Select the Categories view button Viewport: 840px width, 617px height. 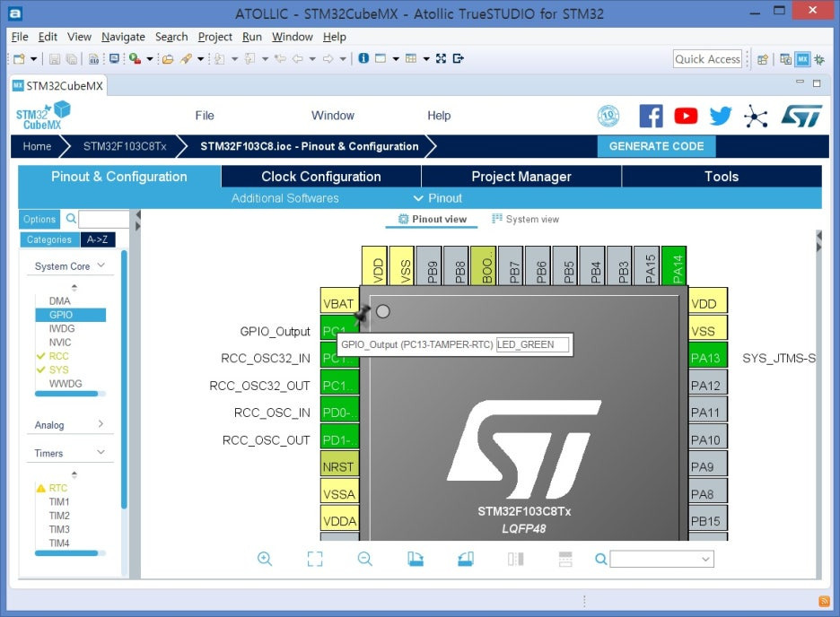[49, 239]
